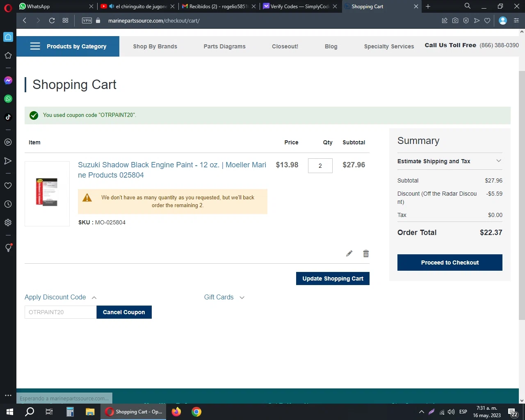Open Messenger in Opera sidebar

[x=8, y=80]
